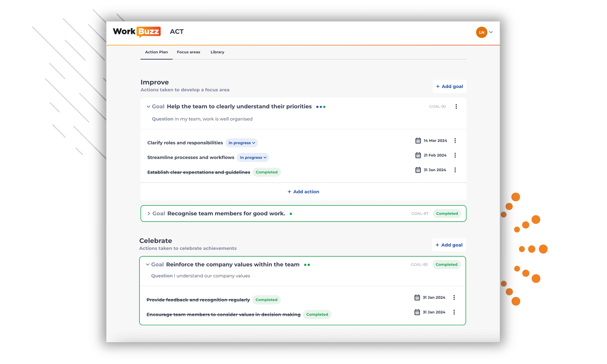Open the kebab menu for GOAL-92
This screenshot has width=607, height=364.
(x=456, y=106)
